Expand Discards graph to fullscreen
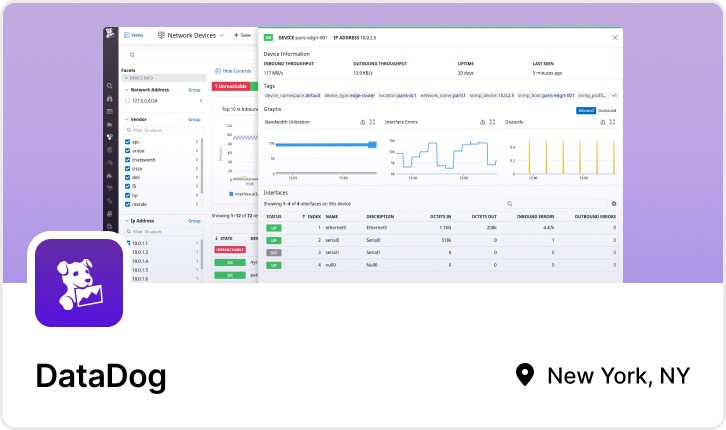This screenshot has width=726, height=430. 612,122
